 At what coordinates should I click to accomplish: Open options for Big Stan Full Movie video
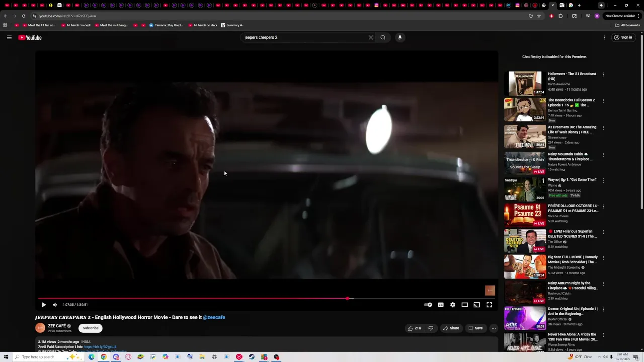(x=603, y=258)
